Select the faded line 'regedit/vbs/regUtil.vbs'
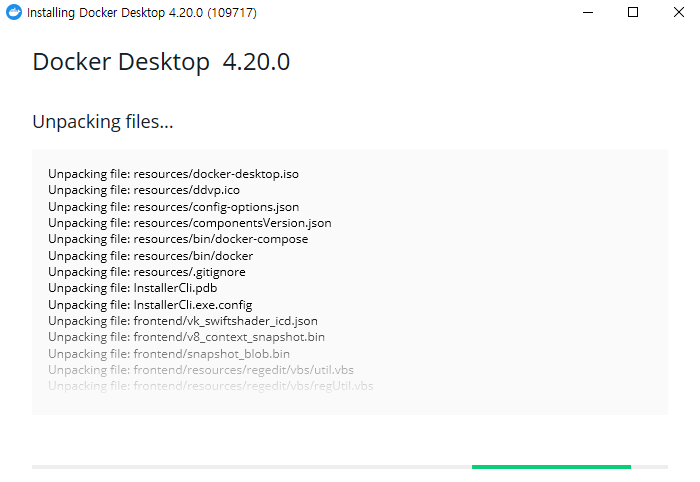Viewport: 700px width, 482px height. point(211,386)
